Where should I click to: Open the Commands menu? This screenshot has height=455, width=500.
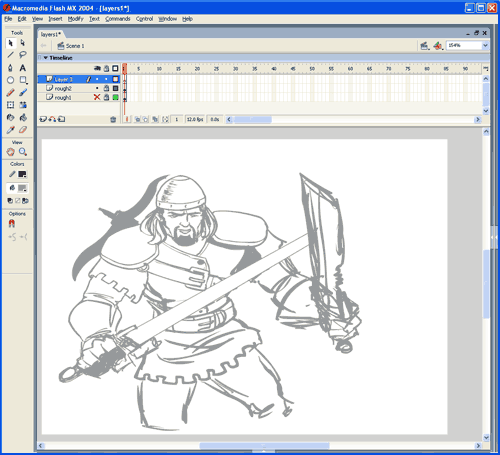pyautogui.click(x=118, y=19)
